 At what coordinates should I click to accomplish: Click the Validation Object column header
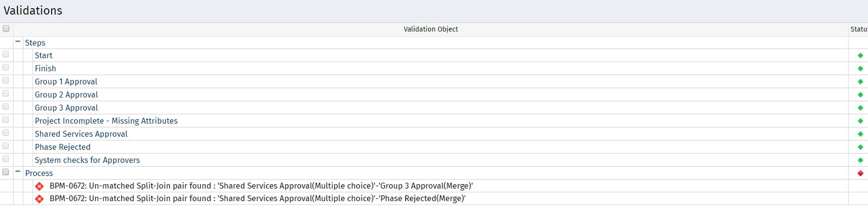431,29
